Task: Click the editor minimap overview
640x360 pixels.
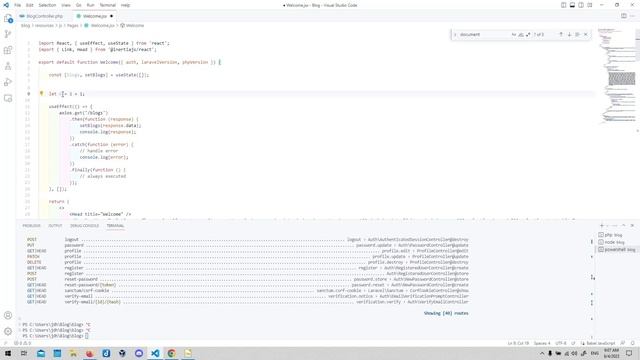Action: tap(617, 76)
